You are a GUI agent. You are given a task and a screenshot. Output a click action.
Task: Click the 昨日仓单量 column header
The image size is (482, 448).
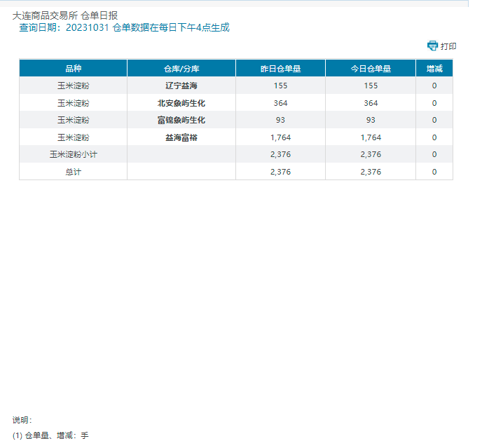coord(280,69)
